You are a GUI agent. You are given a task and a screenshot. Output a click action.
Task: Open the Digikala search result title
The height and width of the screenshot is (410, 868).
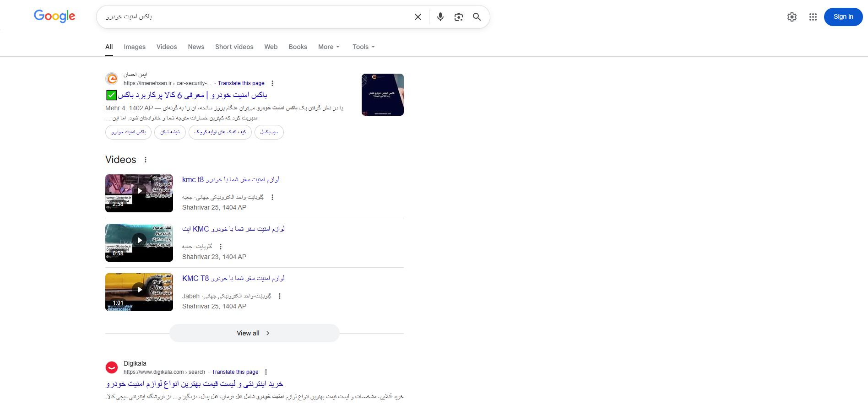195,384
